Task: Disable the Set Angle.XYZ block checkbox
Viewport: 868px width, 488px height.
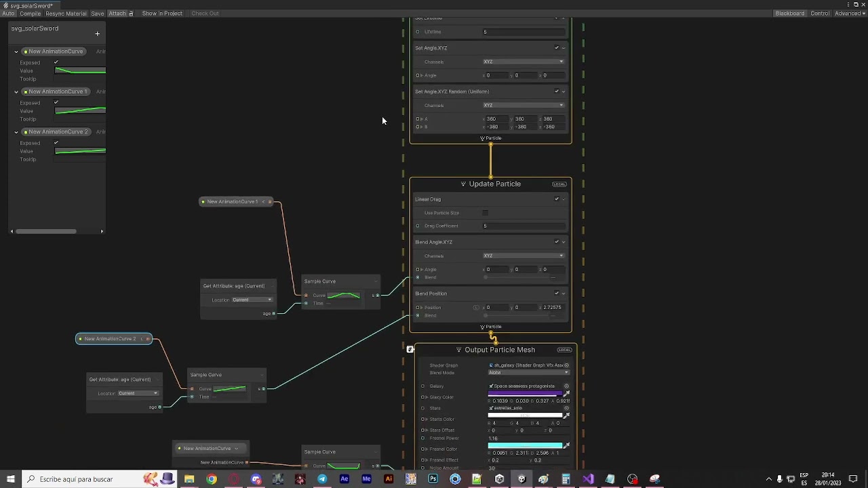Action: click(557, 48)
